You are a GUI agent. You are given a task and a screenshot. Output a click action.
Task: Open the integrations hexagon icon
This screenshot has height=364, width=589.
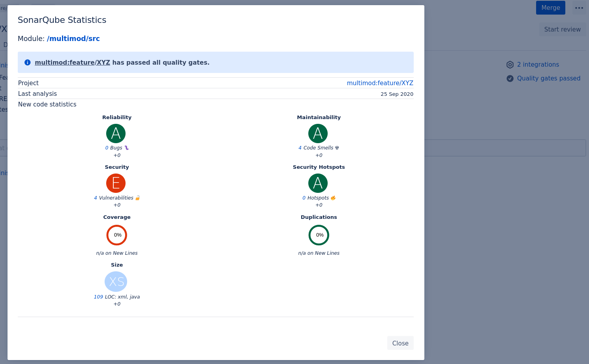pyautogui.click(x=510, y=65)
